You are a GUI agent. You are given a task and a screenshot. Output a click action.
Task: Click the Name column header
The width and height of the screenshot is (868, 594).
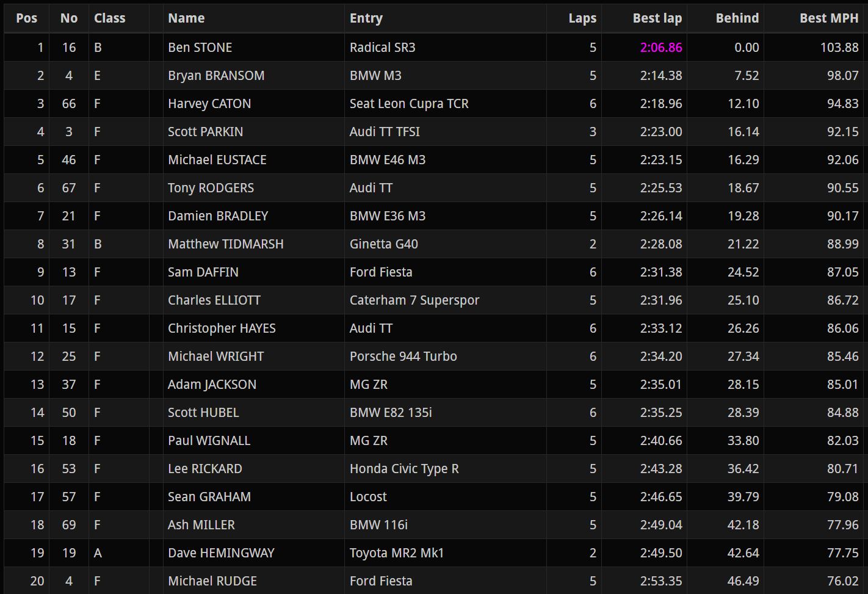tap(186, 18)
